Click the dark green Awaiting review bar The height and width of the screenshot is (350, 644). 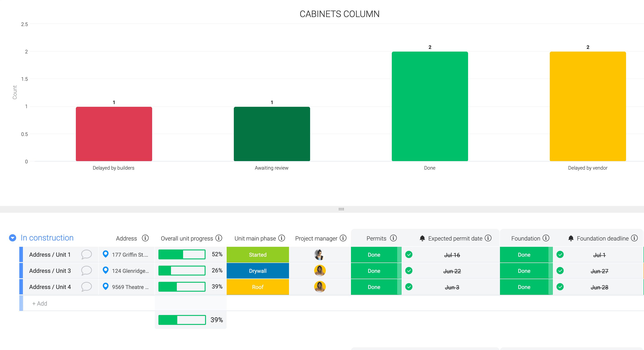pos(272,134)
